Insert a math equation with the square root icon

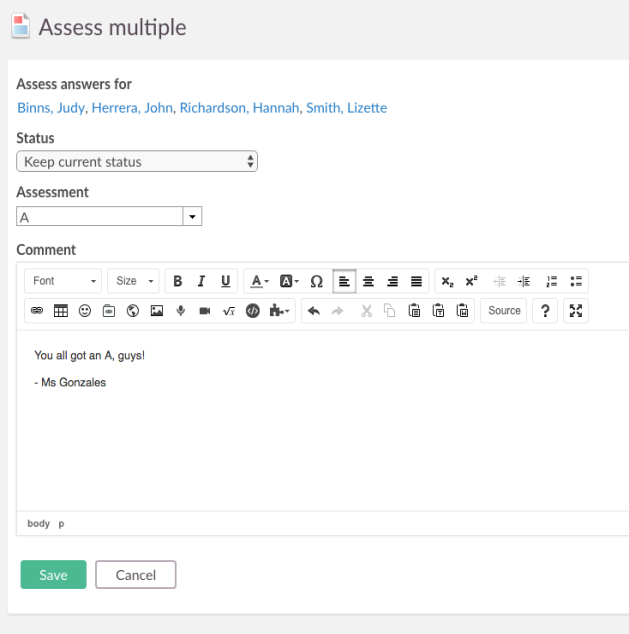click(x=229, y=311)
